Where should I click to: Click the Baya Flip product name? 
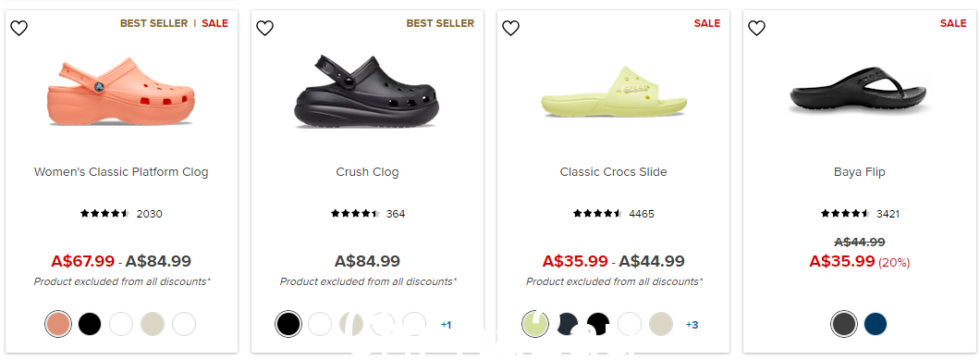860,171
